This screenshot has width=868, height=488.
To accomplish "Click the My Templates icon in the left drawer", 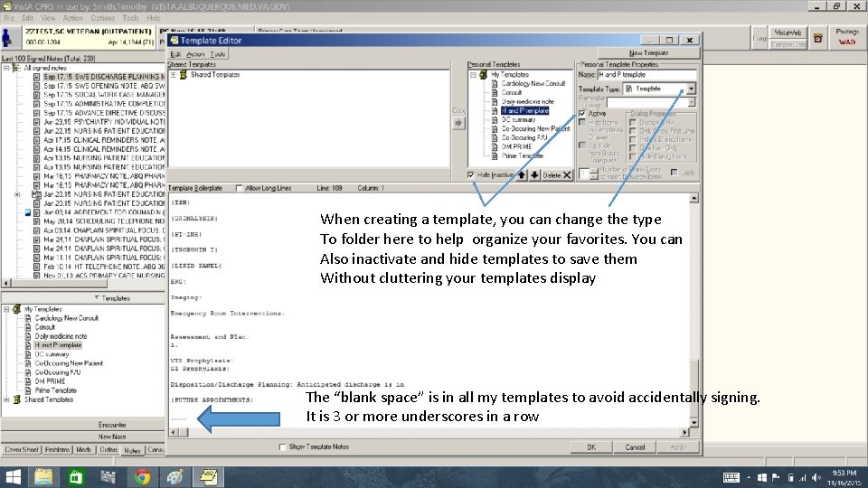I will (16, 309).
